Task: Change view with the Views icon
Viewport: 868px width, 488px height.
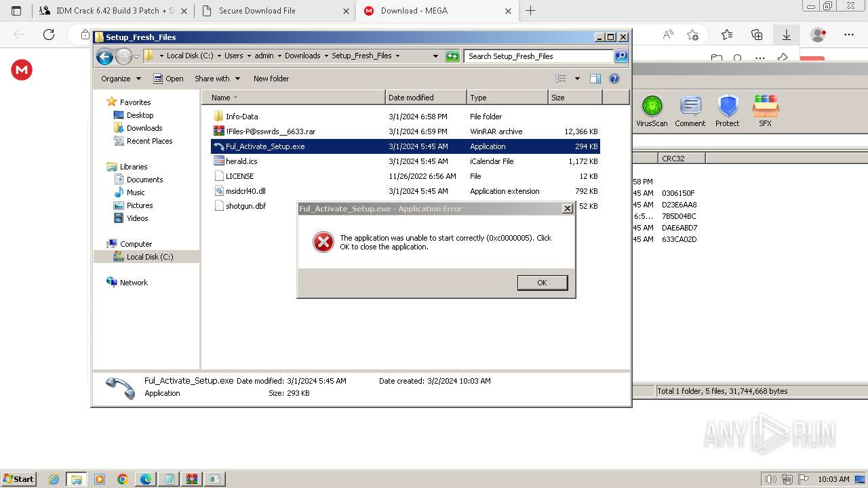Action: pyautogui.click(x=561, y=79)
